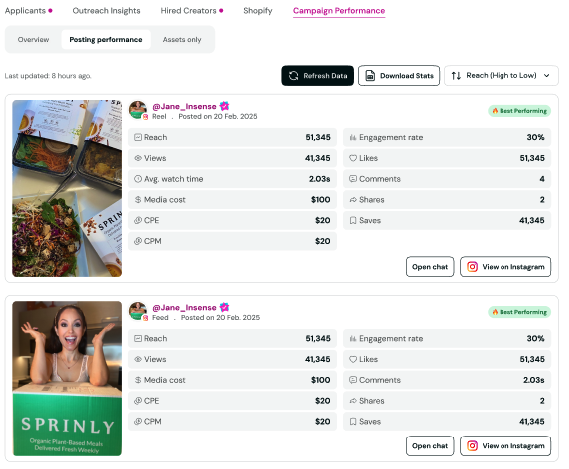Image resolution: width=569 pixels, height=469 pixels.
Task: Click the Media cost dollar icon in Reel post
Action: click(138, 199)
